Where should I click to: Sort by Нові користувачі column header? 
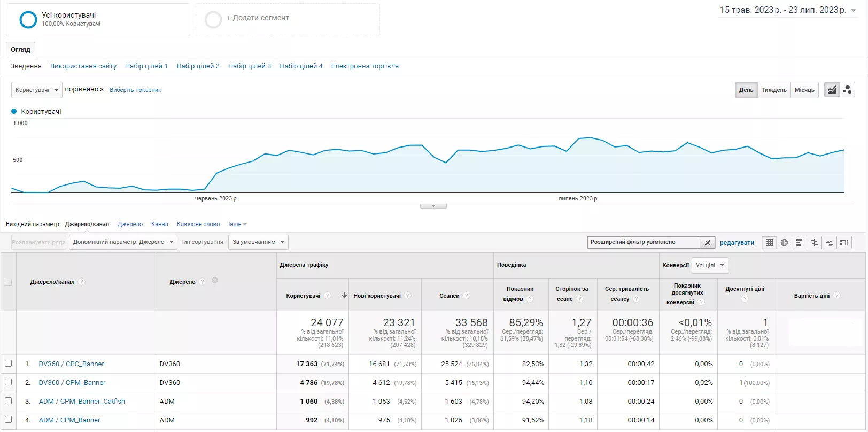pos(377,296)
